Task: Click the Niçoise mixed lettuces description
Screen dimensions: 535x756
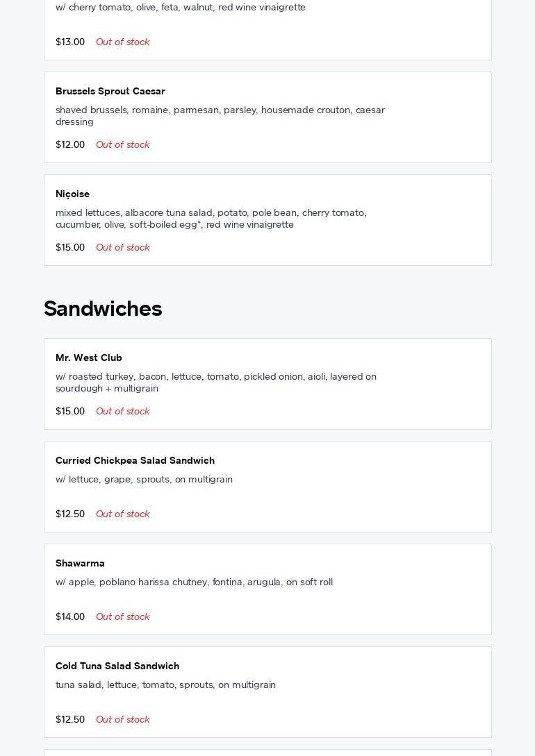Action: (x=211, y=218)
